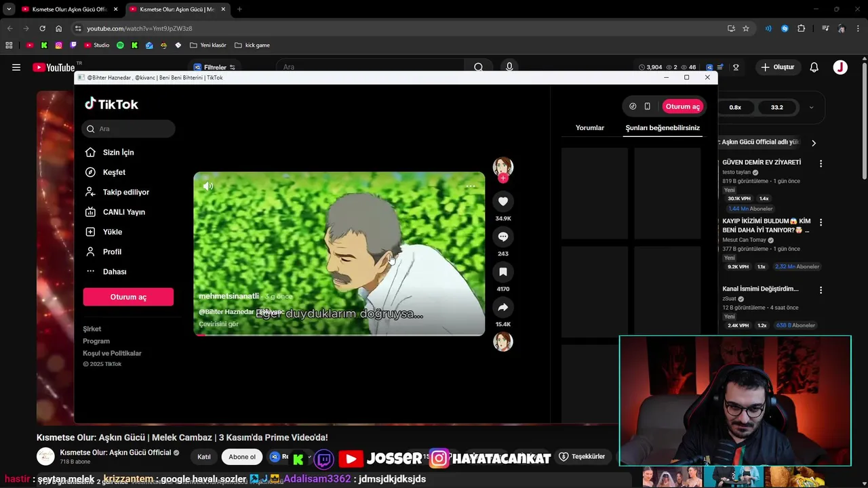Image resolution: width=868 pixels, height=488 pixels.
Task: Click the Oturum aç button in TikTok header
Action: pos(682,106)
